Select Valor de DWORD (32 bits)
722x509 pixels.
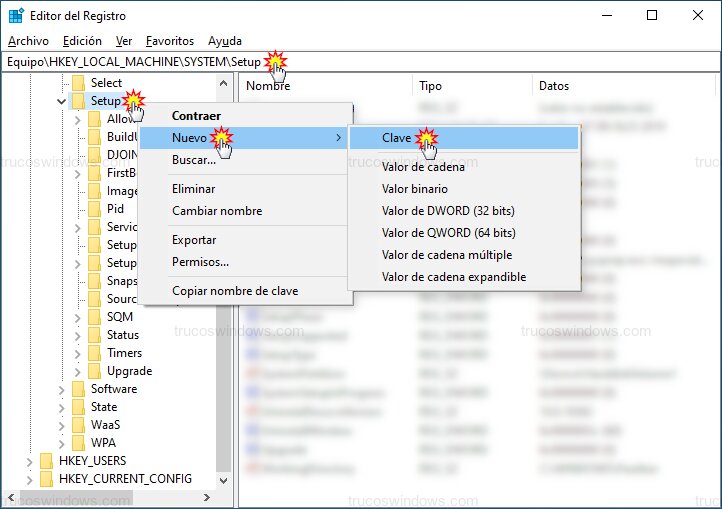point(464,211)
